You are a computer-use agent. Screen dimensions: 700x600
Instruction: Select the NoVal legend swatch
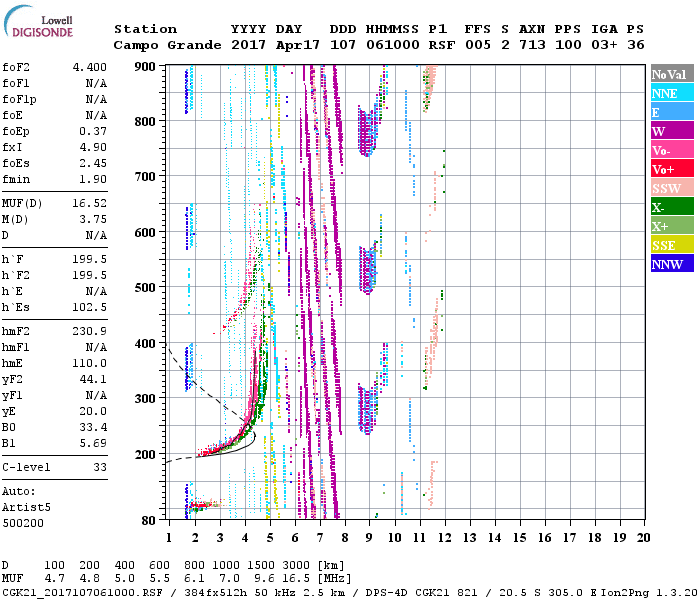(671, 74)
